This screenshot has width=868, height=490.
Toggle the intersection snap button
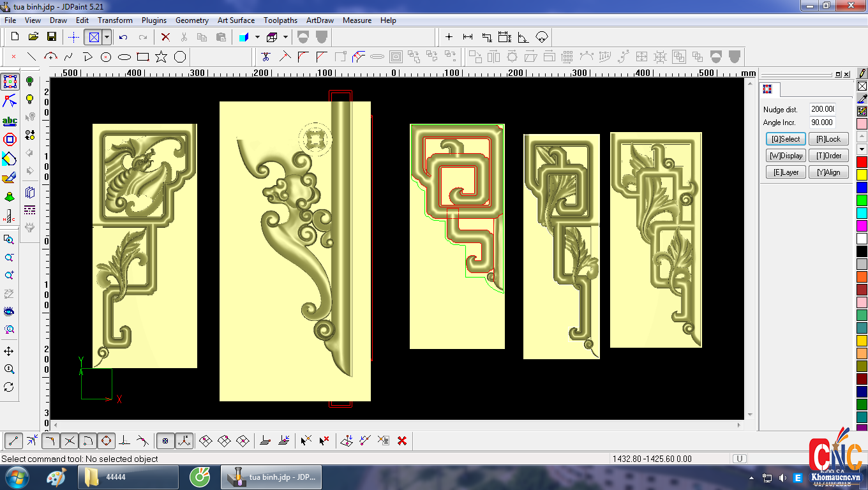[x=70, y=440]
